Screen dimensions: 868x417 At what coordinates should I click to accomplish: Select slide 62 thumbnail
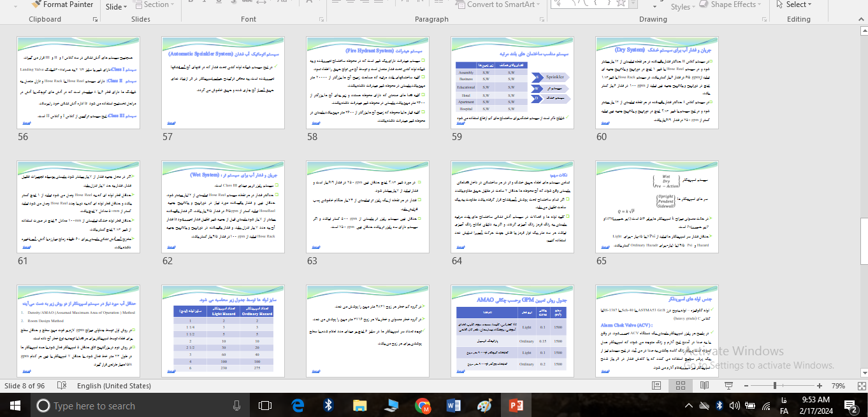click(224, 207)
